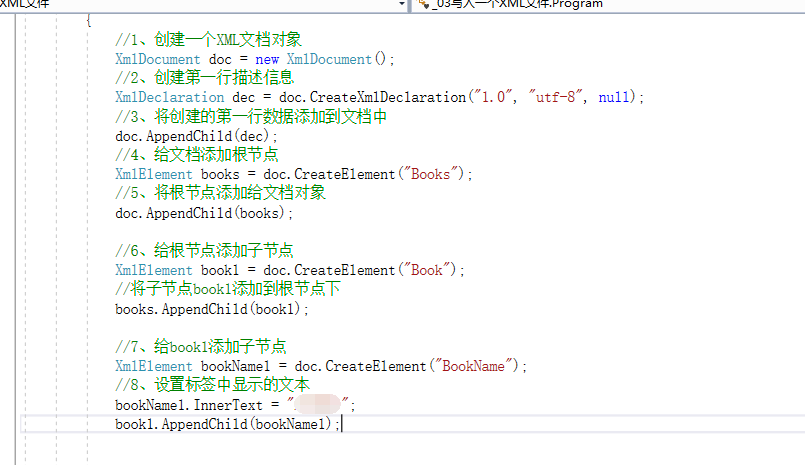Click comment //将子节点book1添加到根节点下

click(x=227, y=288)
